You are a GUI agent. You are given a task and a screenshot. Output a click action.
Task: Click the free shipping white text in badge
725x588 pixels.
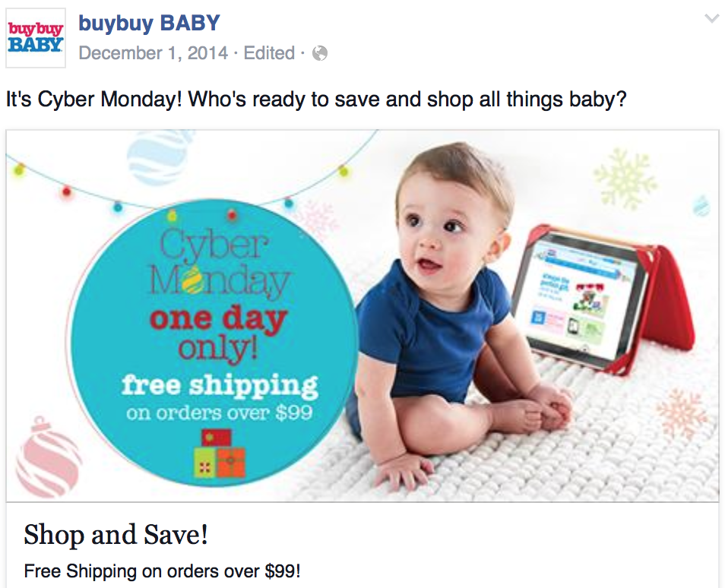220,385
